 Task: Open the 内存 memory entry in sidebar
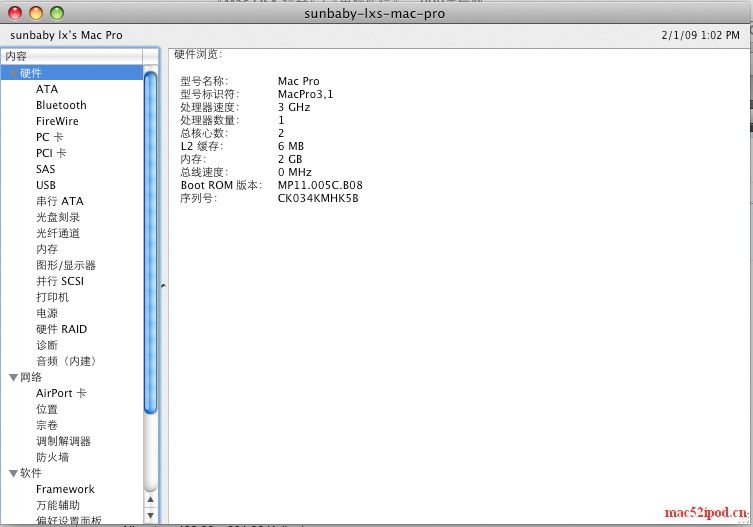[47, 249]
